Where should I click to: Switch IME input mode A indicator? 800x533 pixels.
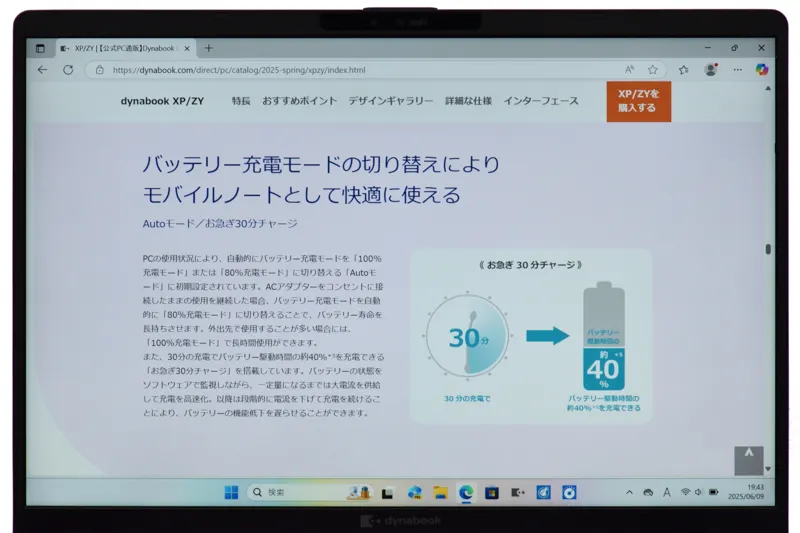pos(667,492)
